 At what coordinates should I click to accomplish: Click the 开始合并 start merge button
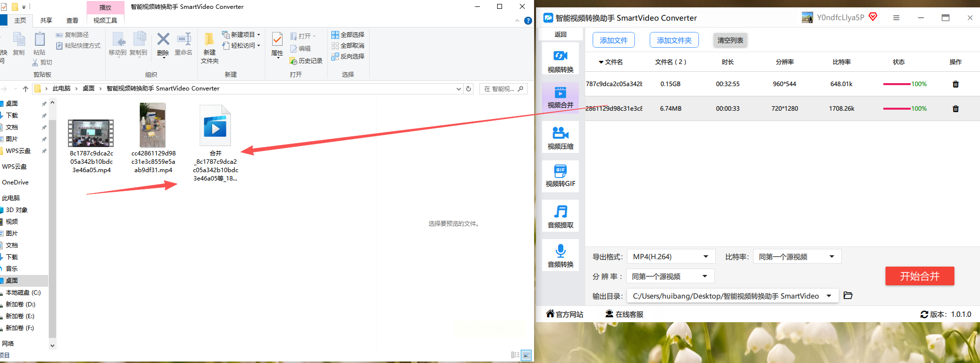[919, 276]
